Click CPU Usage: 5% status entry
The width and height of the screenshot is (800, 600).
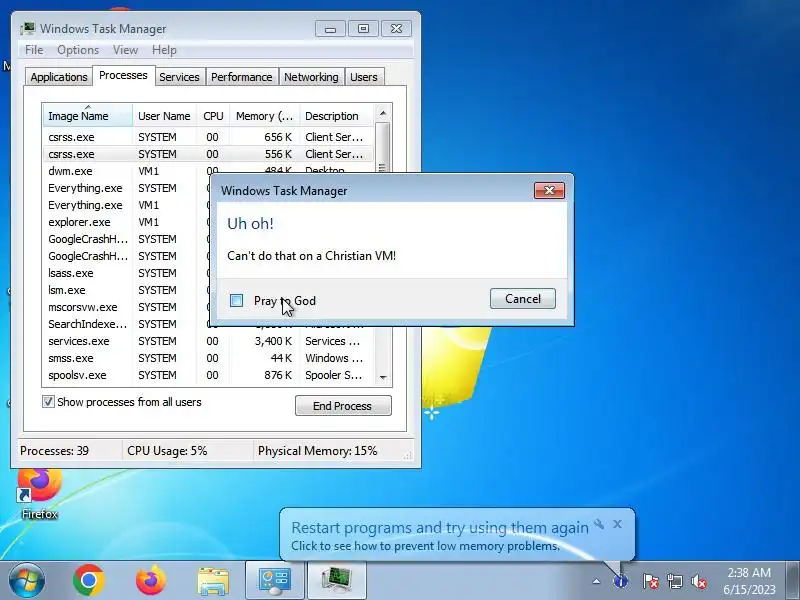167,451
